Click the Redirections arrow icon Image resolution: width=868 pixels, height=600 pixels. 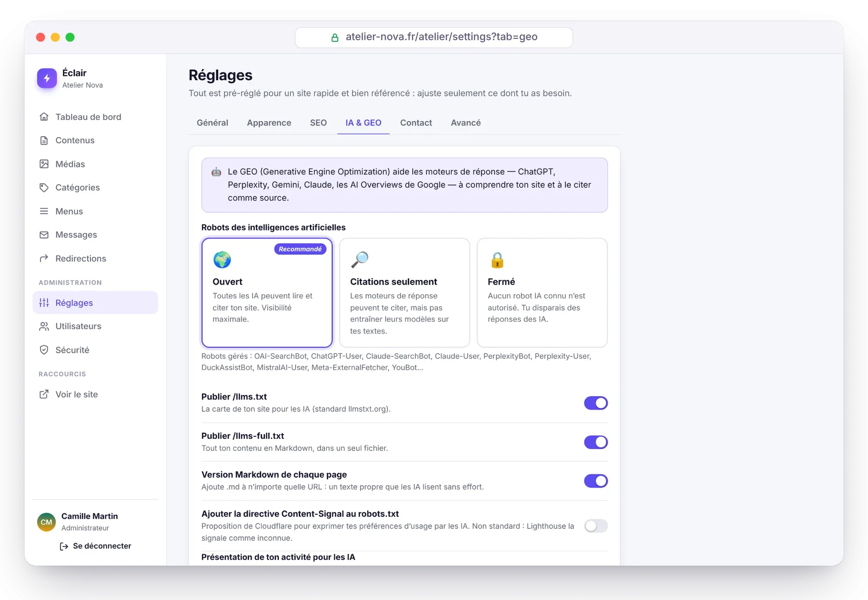[x=44, y=259]
